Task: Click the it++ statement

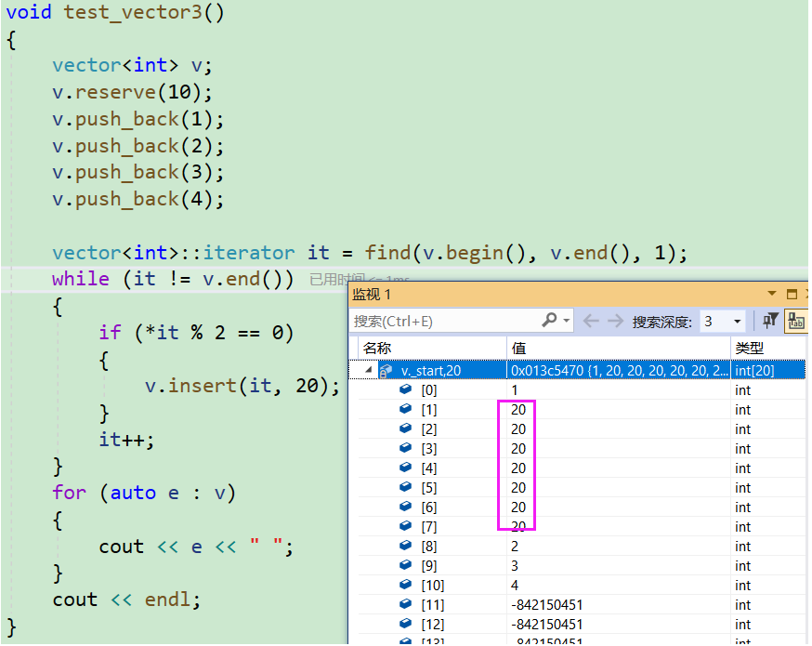Action: tap(127, 440)
